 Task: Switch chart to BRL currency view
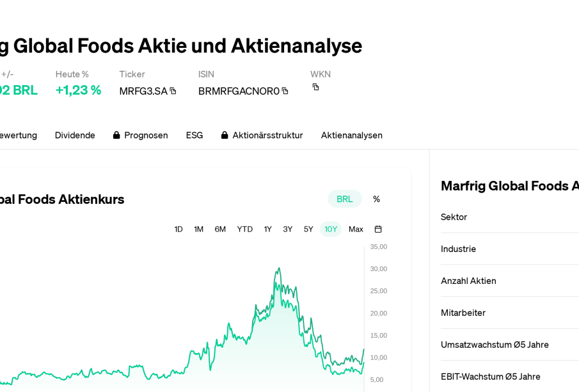click(x=344, y=199)
